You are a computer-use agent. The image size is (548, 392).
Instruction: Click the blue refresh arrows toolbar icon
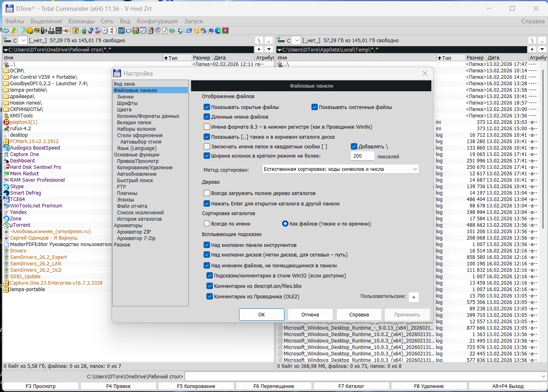coord(6,31)
